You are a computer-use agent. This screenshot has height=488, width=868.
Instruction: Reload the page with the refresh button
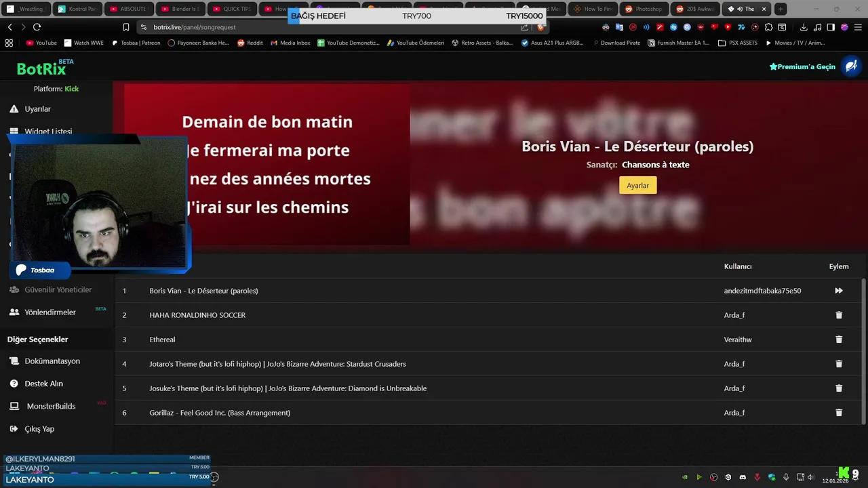(37, 27)
